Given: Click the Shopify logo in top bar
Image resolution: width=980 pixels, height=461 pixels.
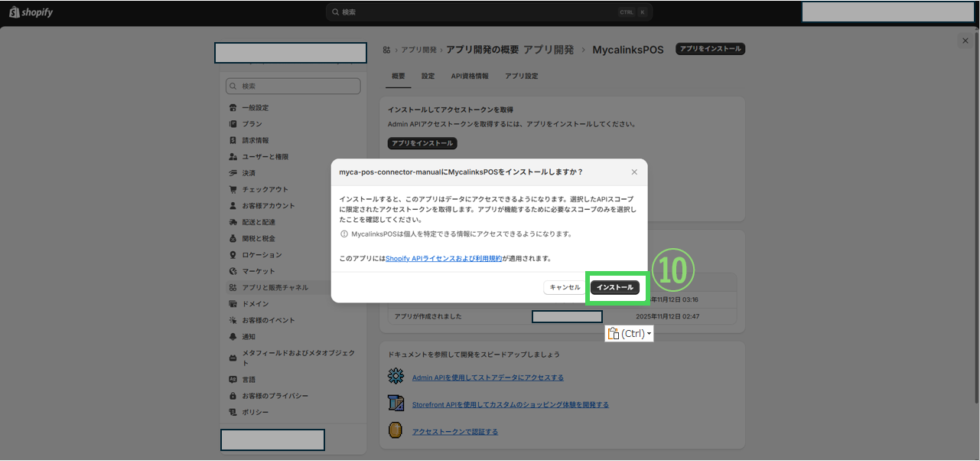Looking at the screenshot, I should point(31,12).
